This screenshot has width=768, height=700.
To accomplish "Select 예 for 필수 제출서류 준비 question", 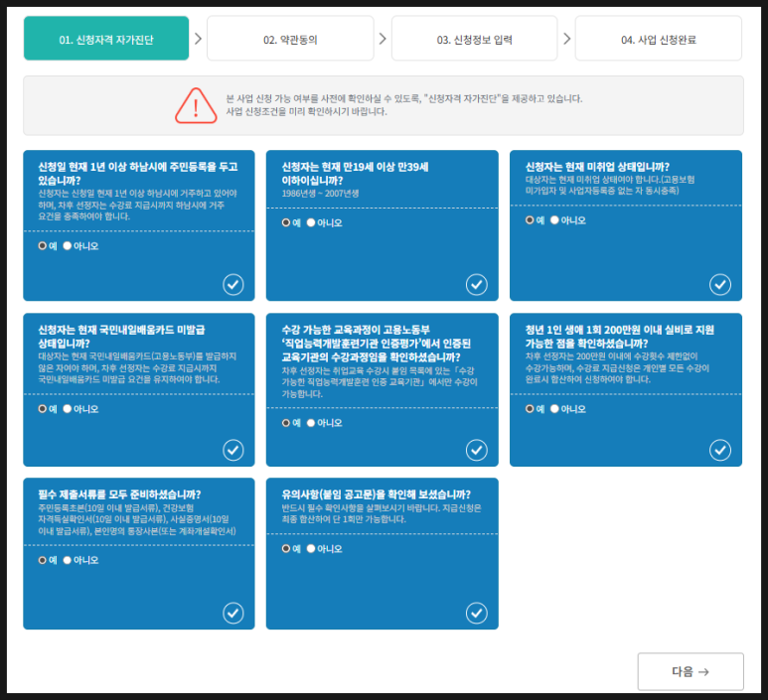I will pos(43,560).
